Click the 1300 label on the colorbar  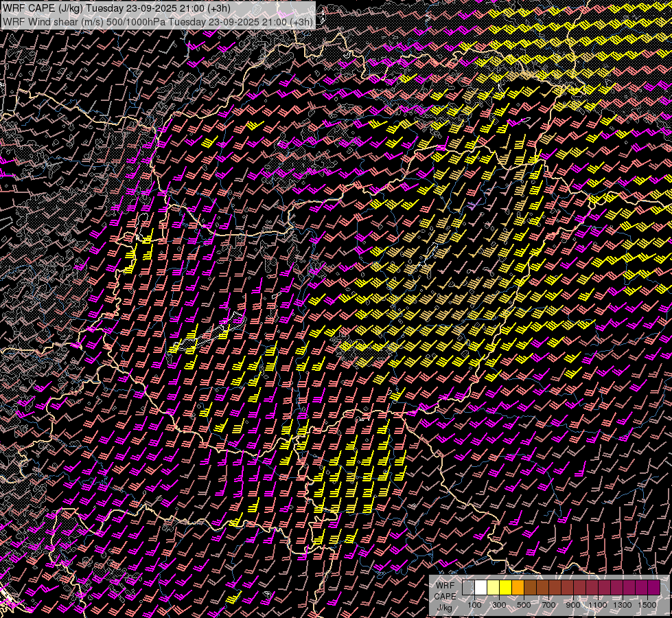click(623, 605)
